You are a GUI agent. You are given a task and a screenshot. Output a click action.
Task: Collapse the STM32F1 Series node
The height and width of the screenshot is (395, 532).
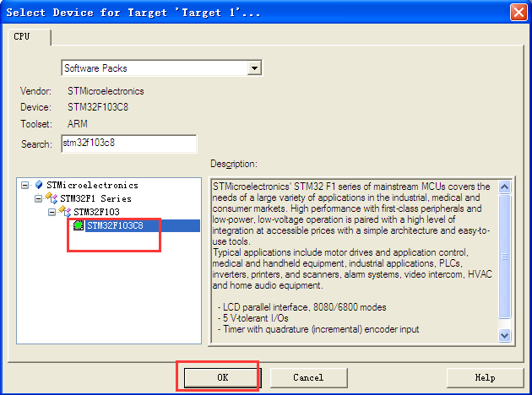(38, 198)
